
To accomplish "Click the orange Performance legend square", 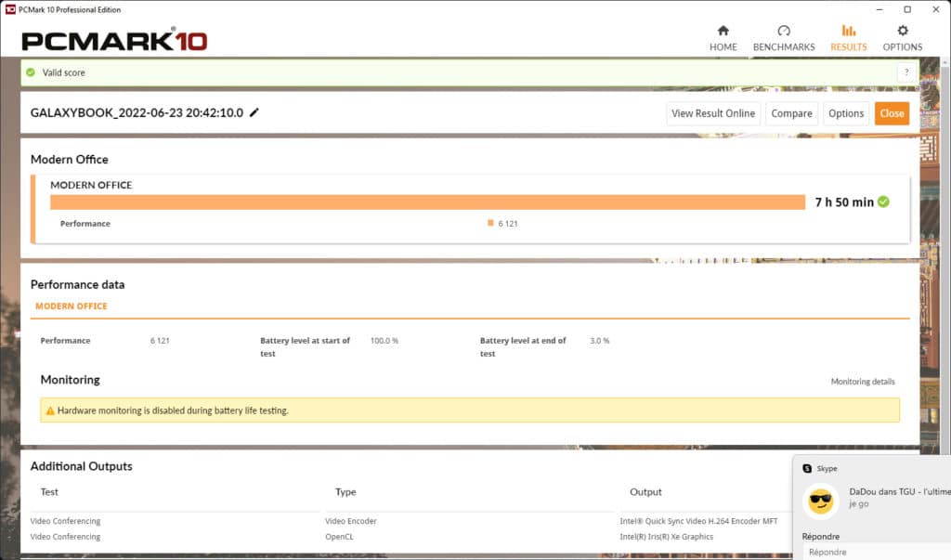I will 490,223.
